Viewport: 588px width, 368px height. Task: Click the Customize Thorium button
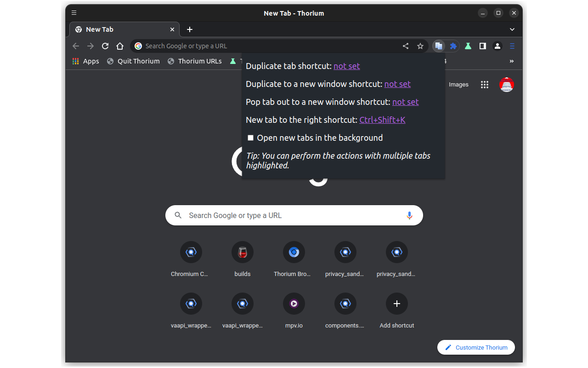(476, 347)
